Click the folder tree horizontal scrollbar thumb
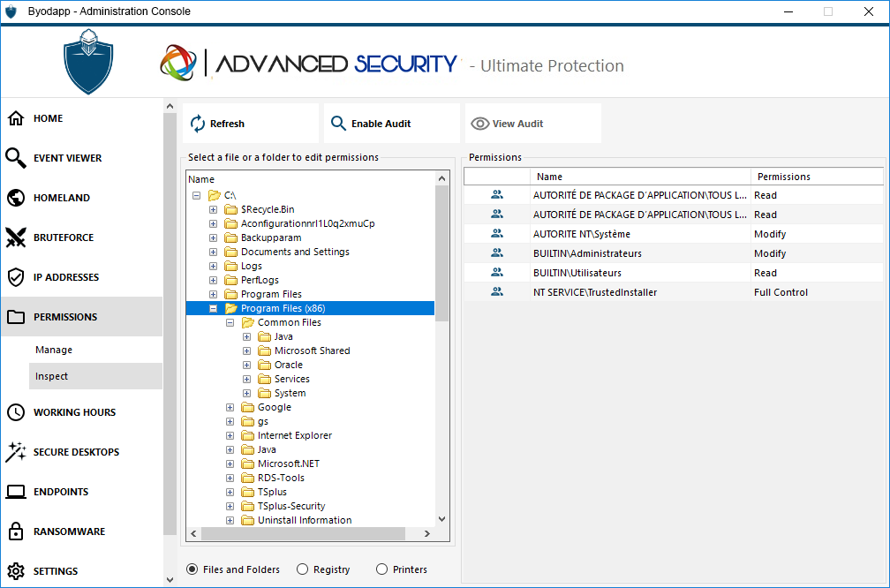 click(303, 533)
